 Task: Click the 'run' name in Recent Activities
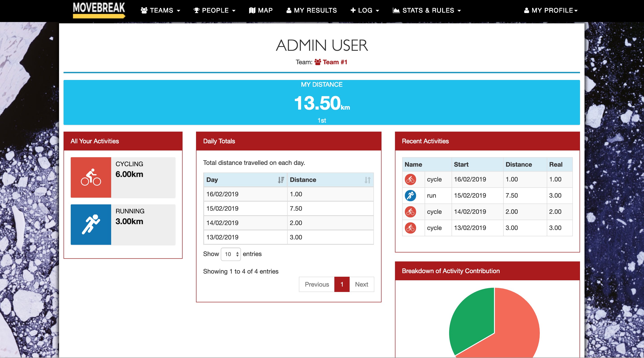(432, 196)
